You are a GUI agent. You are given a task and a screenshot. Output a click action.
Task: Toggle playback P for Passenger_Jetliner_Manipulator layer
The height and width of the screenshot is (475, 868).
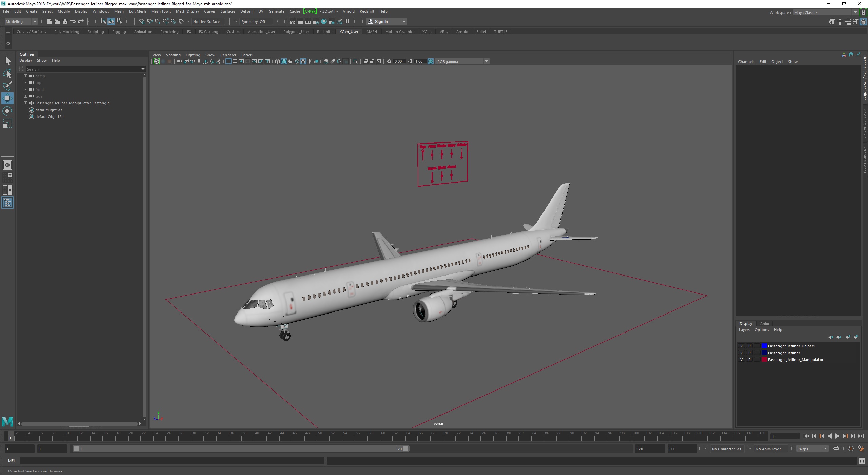(749, 360)
